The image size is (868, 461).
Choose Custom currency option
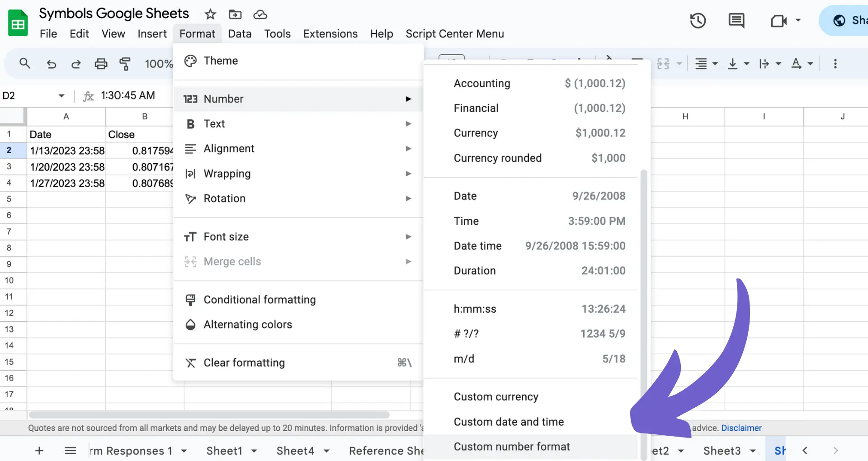[531, 397]
